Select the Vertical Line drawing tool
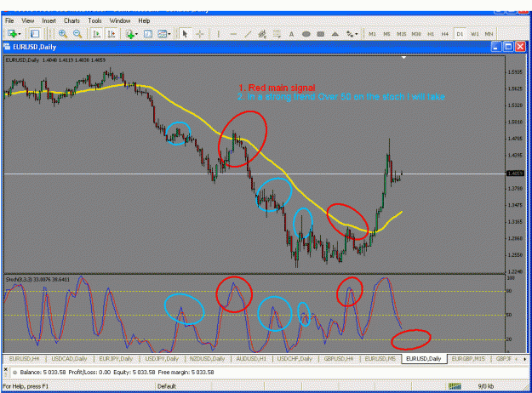 218,33
